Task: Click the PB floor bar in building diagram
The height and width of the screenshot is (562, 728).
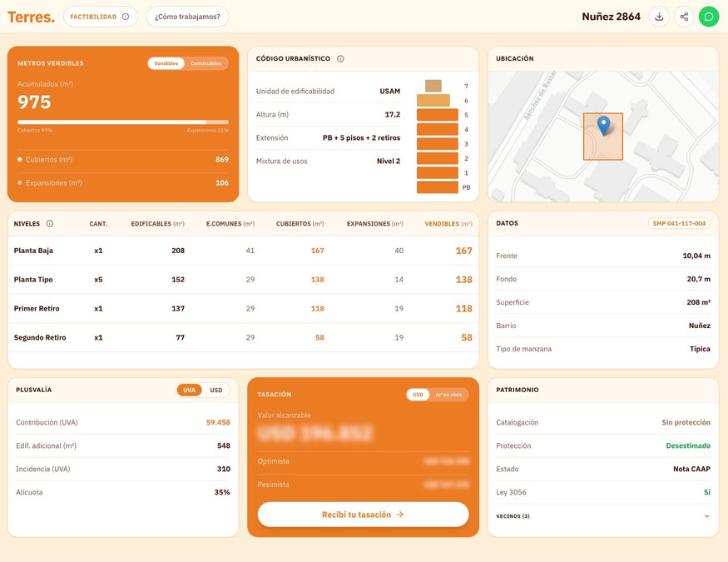Action: [437, 187]
